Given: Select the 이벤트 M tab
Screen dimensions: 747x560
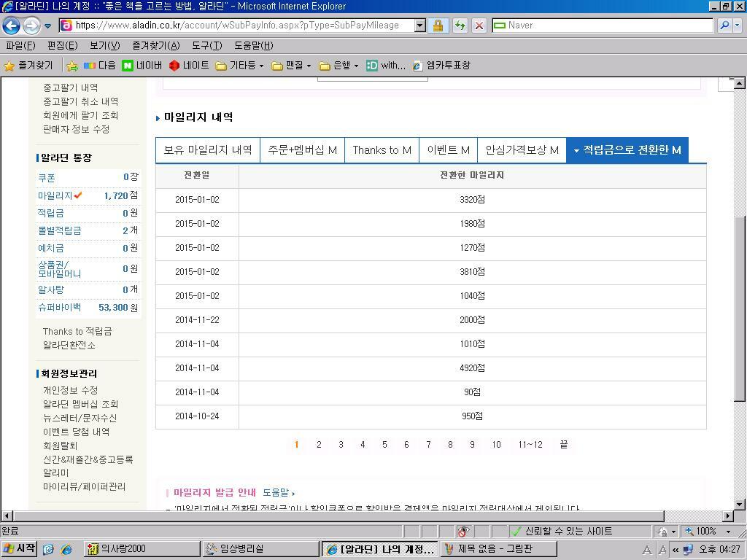Looking at the screenshot, I should pos(449,150).
